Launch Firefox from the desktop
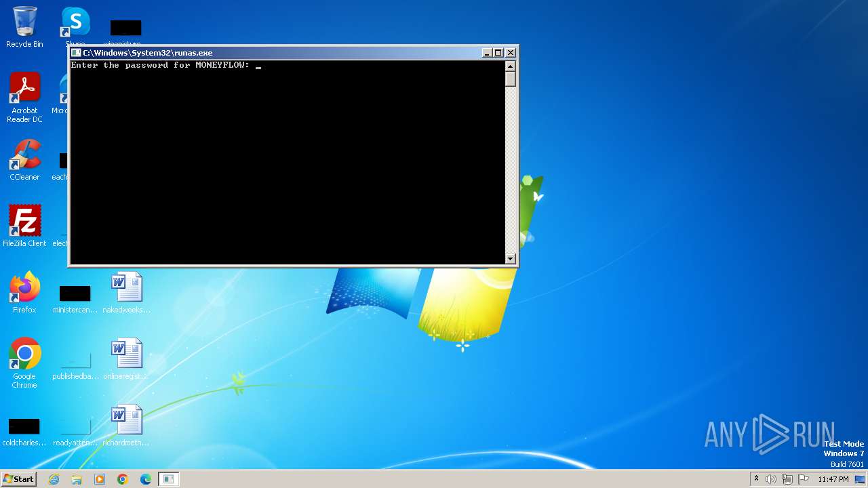Viewport: 868px width, 488px height. [x=24, y=293]
